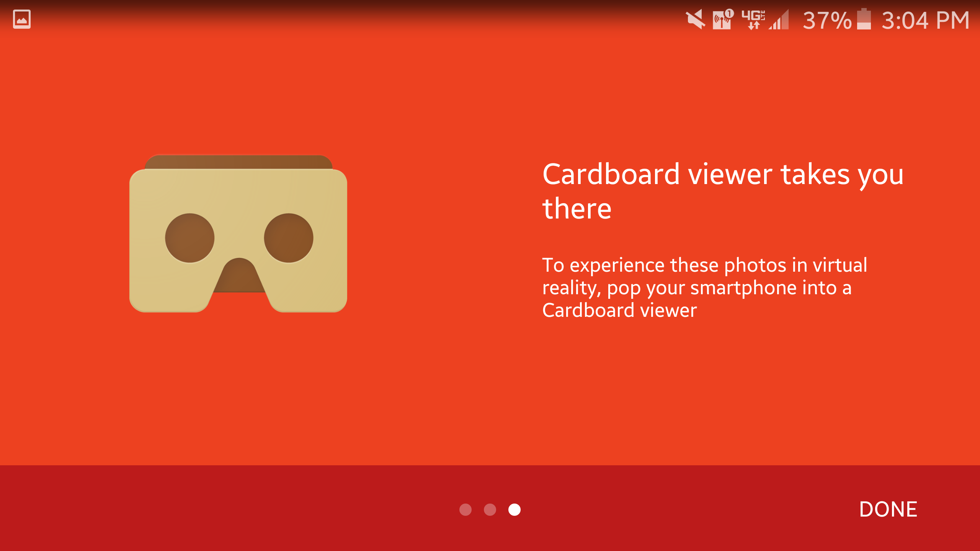980x551 pixels.
Task: Tap the muted sound icon
Action: [x=695, y=19]
